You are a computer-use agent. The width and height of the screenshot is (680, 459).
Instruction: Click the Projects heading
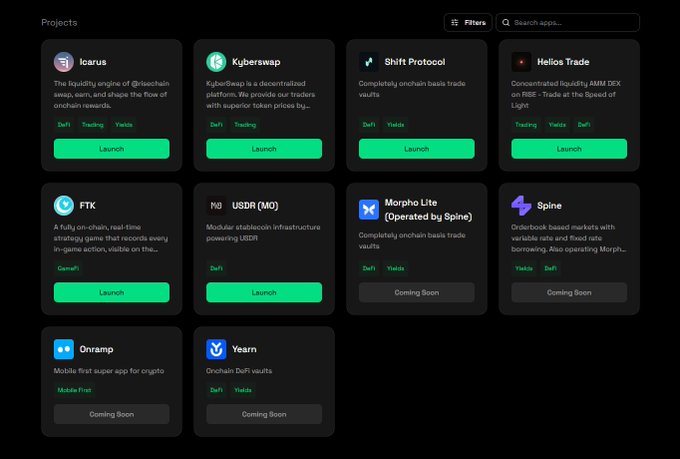click(59, 23)
